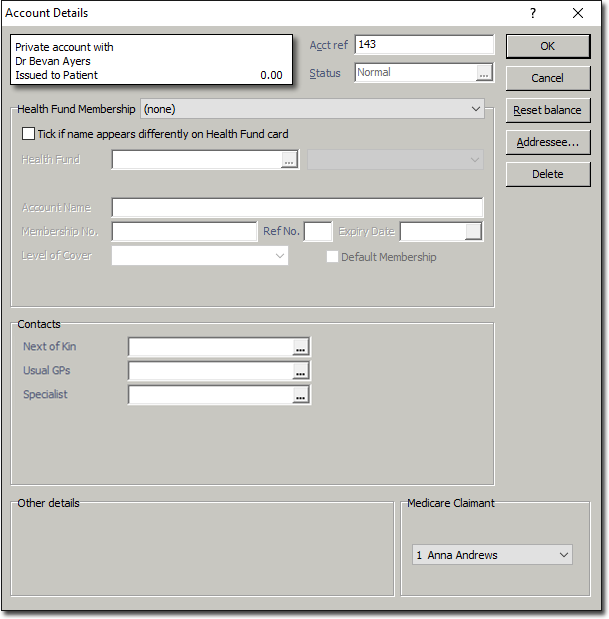609x619 pixels.
Task: Tick name appears differently on Health Fund card
Action: [x=28, y=134]
